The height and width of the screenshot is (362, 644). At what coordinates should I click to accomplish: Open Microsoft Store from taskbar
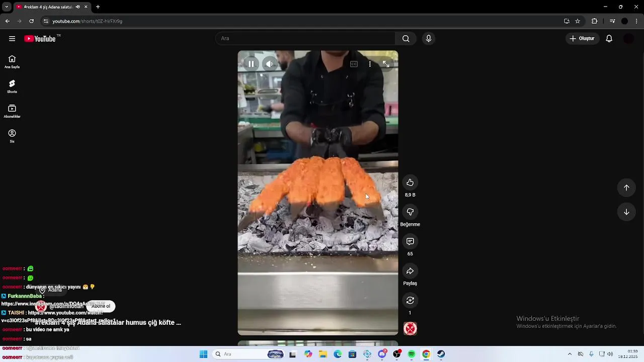(352, 354)
